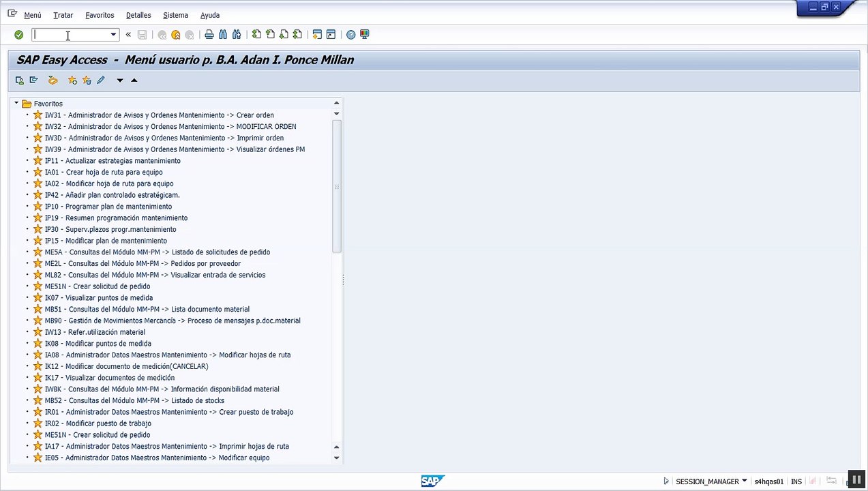Viewport: 868px width, 491px height.
Task: Click the First Page icon
Action: tap(256, 35)
